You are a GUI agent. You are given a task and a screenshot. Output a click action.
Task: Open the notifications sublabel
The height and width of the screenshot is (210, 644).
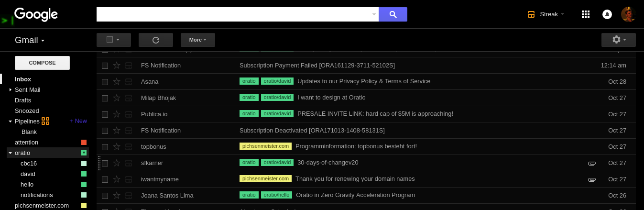[37, 195]
